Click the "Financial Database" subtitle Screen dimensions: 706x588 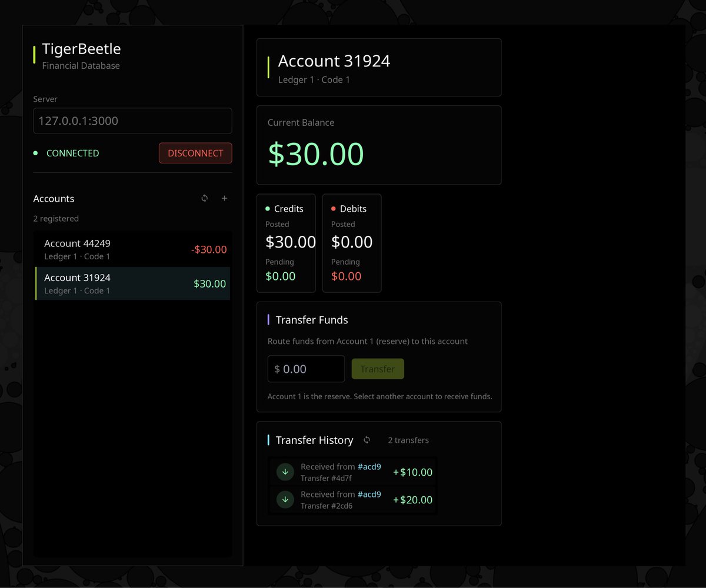click(x=81, y=66)
